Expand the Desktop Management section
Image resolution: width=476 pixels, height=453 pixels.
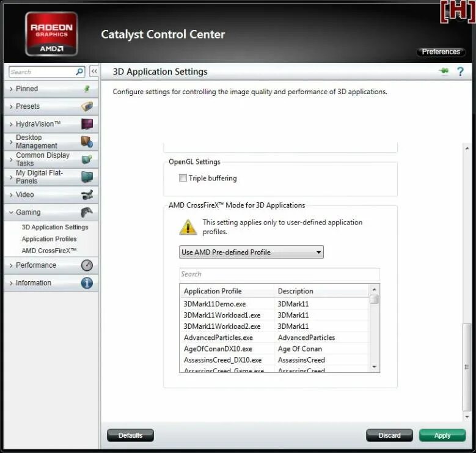coord(51,141)
